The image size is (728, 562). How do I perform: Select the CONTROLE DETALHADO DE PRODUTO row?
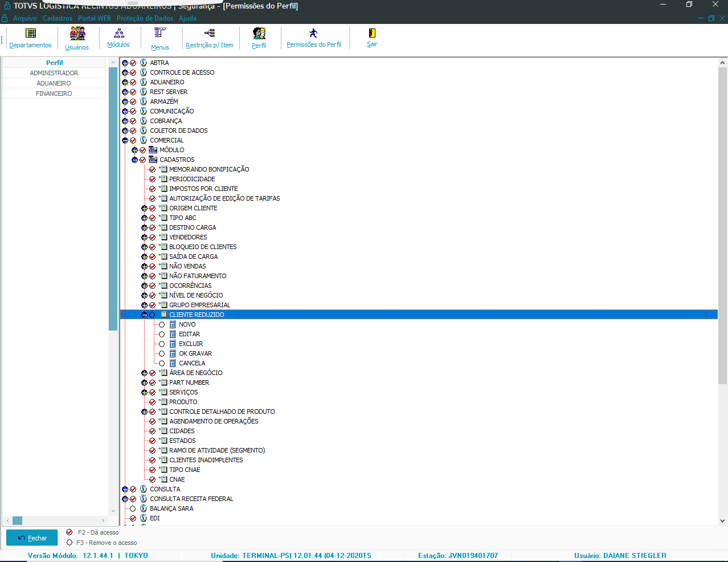pyautogui.click(x=222, y=412)
